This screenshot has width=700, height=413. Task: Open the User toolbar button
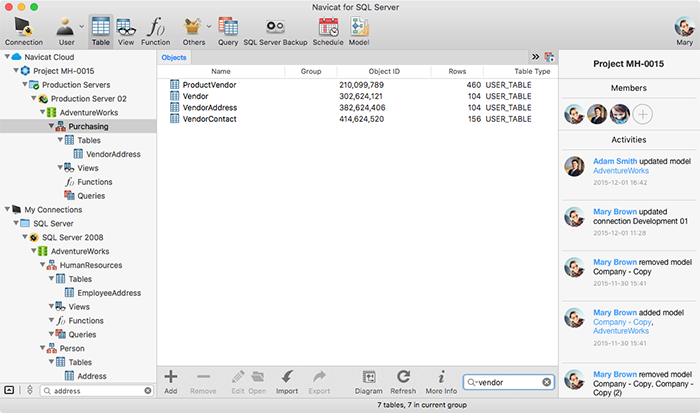tap(66, 31)
